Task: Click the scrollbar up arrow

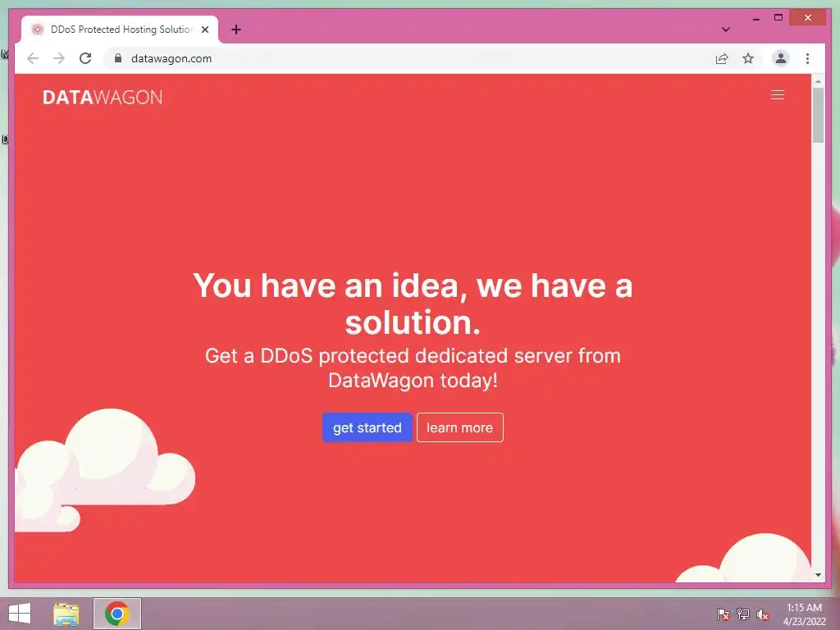Action: coord(818,81)
